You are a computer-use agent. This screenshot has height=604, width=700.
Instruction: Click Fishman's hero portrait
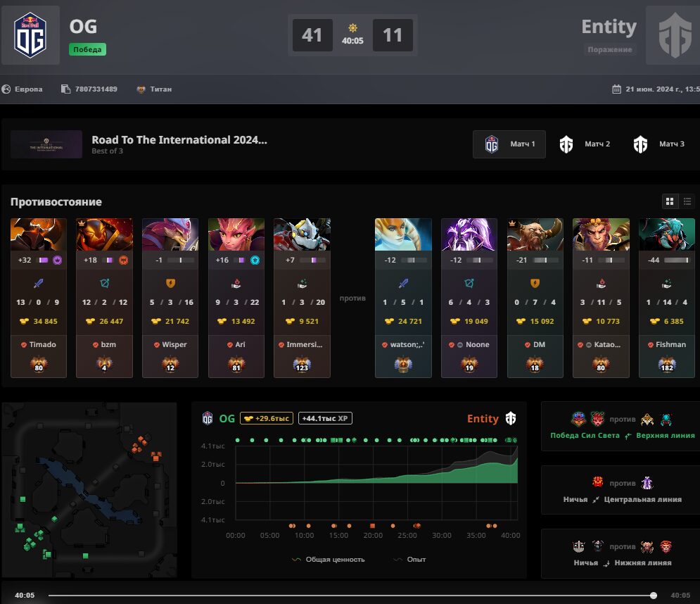tap(667, 234)
